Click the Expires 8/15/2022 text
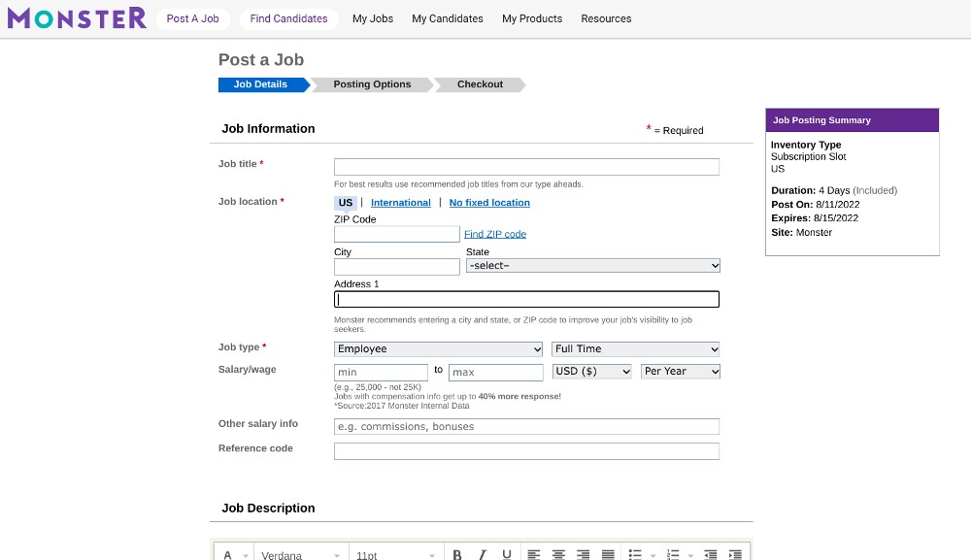The image size is (971, 560). [815, 218]
